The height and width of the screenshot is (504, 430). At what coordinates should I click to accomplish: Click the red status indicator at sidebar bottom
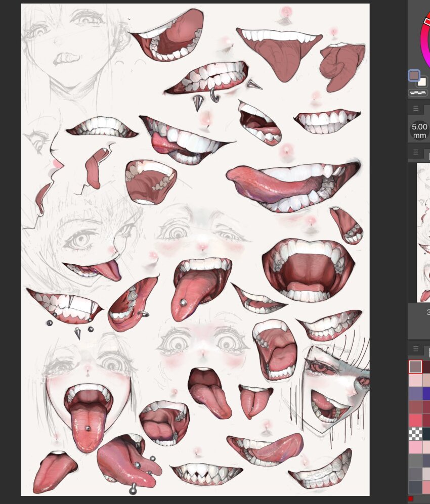[x=410, y=498]
